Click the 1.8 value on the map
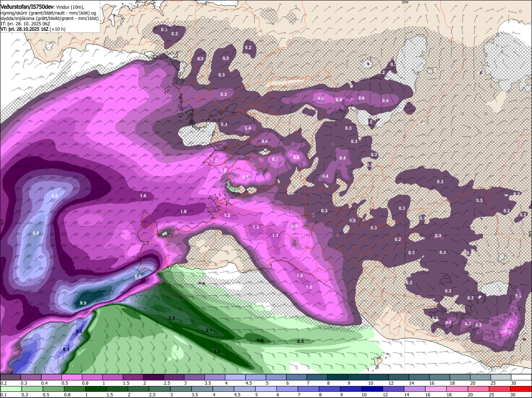The image size is (532, 398). tap(183, 212)
